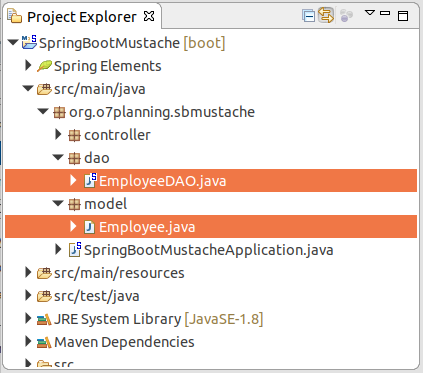423x373 pixels.
Task: Open SpringBootMustacheApplication.java
Action: coord(209,250)
